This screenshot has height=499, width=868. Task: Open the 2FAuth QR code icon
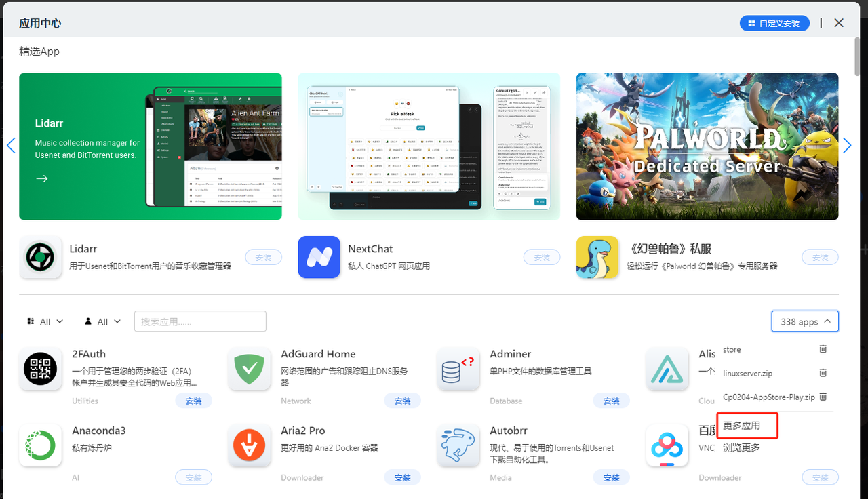point(40,369)
